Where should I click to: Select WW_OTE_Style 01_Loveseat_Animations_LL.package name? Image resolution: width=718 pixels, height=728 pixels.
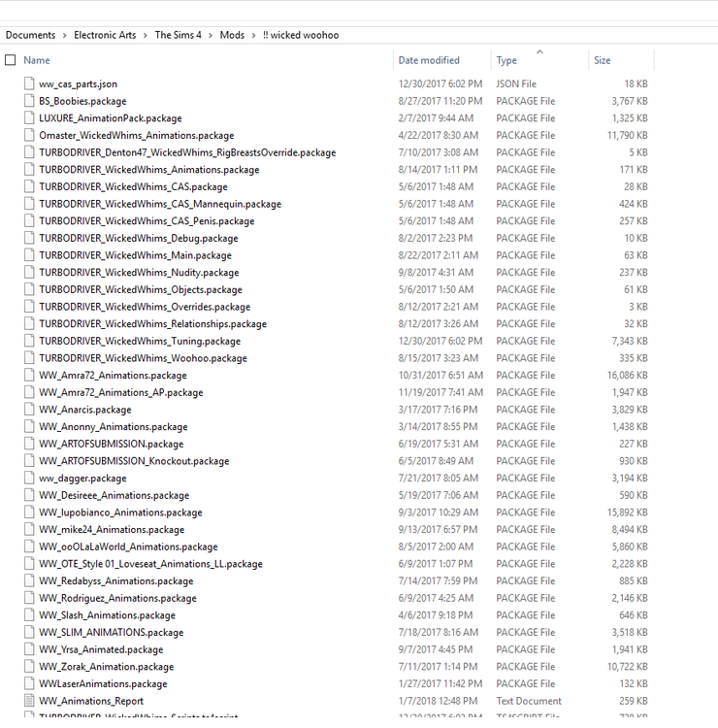(150, 564)
